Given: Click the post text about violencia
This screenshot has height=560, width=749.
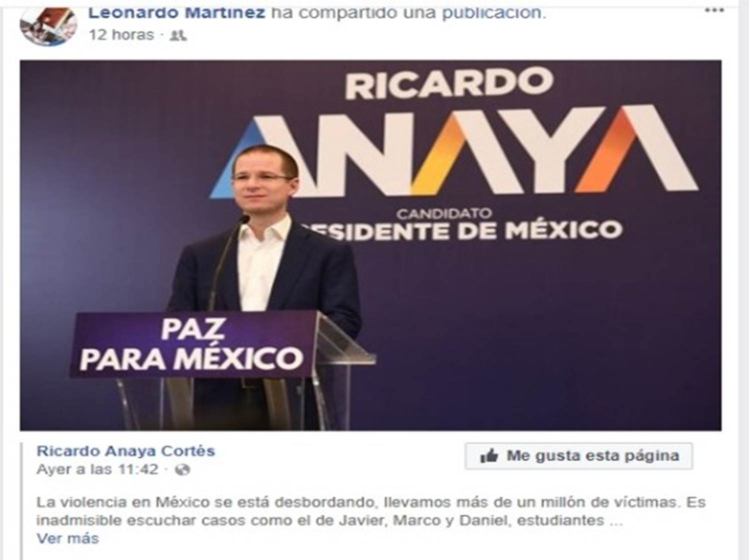Looking at the screenshot, I should click(370, 511).
